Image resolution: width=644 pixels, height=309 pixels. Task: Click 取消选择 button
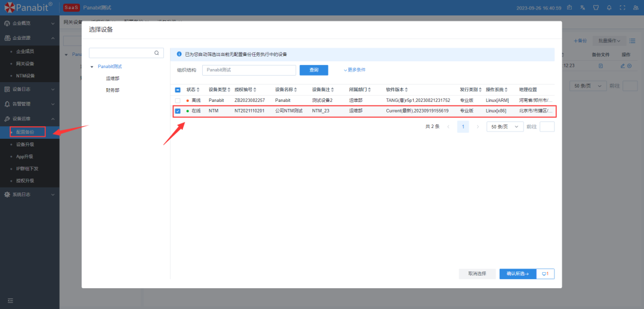477,274
